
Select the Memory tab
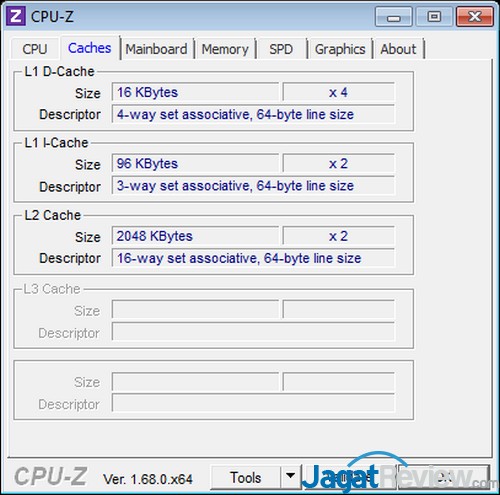pyautogui.click(x=225, y=49)
